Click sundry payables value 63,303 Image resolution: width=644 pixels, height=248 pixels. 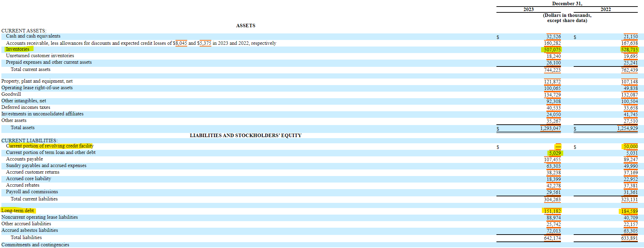pyautogui.click(x=553, y=166)
